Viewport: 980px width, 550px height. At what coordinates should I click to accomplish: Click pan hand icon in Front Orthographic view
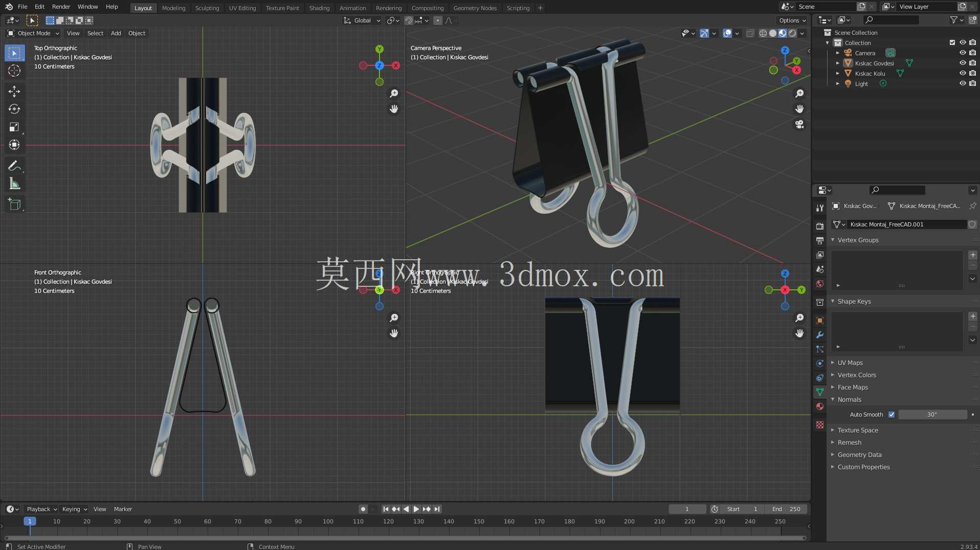[x=394, y=333]
